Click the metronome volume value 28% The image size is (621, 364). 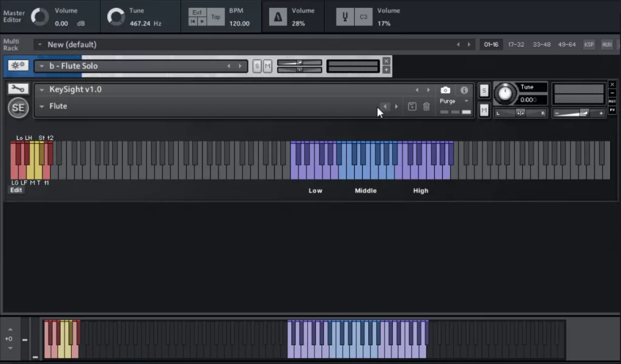pos(298,24)
